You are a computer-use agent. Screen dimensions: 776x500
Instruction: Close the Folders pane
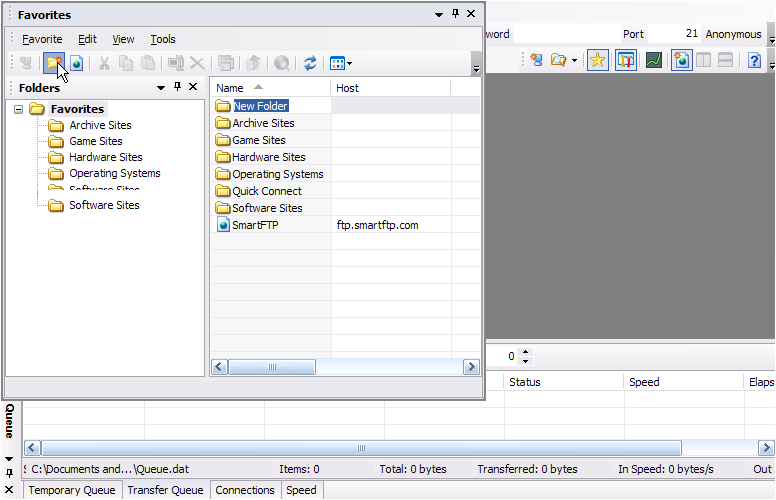click(x=193, y=87)
